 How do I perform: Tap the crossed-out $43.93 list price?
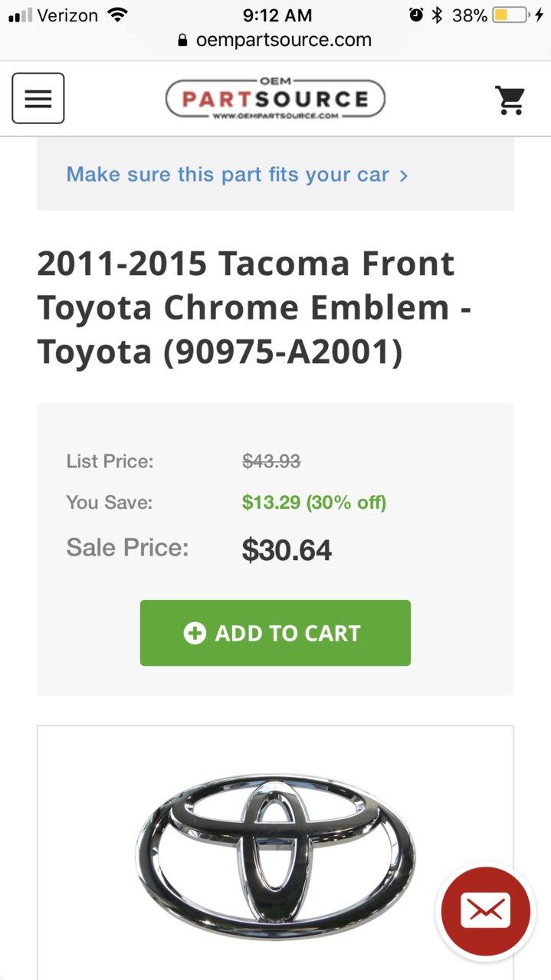click(x=271, y=461)
